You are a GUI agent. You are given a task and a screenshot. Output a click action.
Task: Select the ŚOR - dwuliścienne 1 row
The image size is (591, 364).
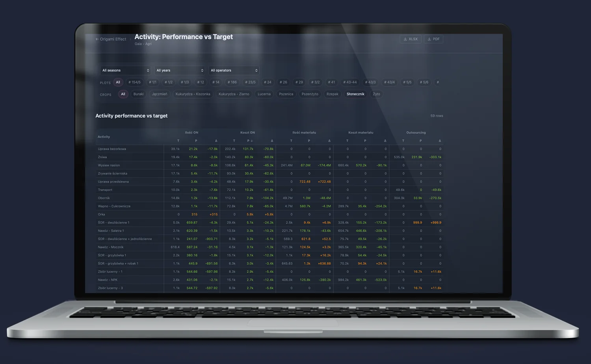click(269, 223)
